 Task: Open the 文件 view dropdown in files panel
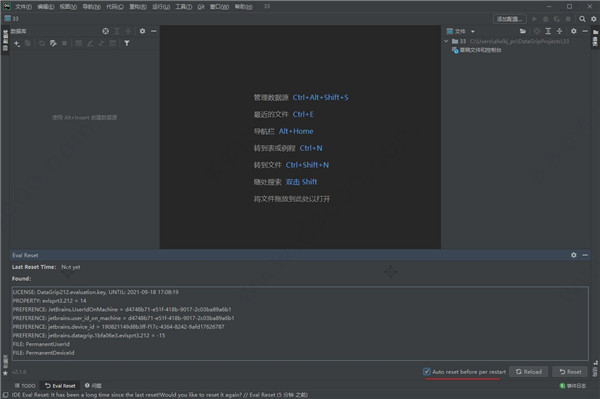click(461, 31)
